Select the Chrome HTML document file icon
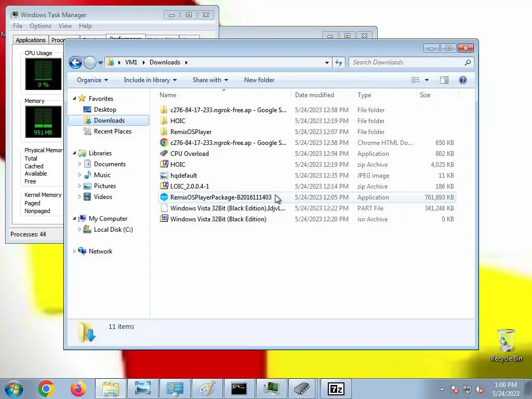 [164, 143]
